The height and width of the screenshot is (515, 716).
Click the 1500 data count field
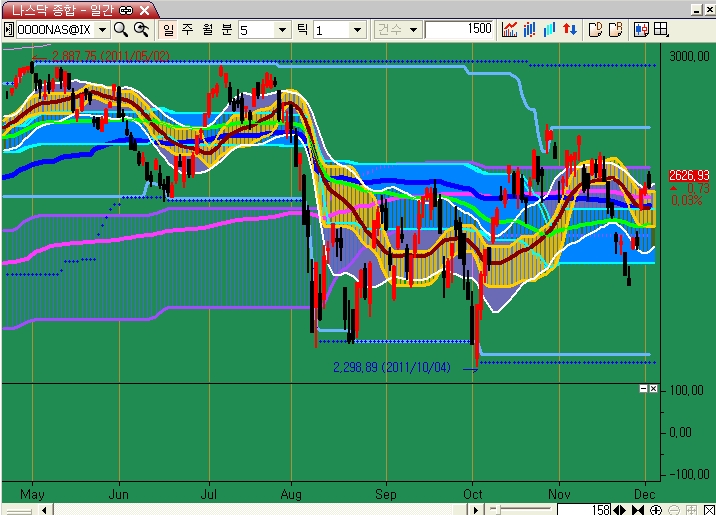point(460,30)
